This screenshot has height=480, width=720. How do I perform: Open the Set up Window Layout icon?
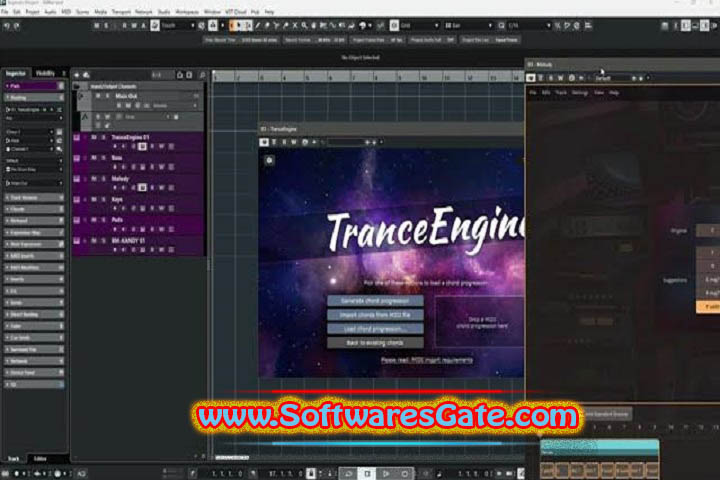coord(664,26)
